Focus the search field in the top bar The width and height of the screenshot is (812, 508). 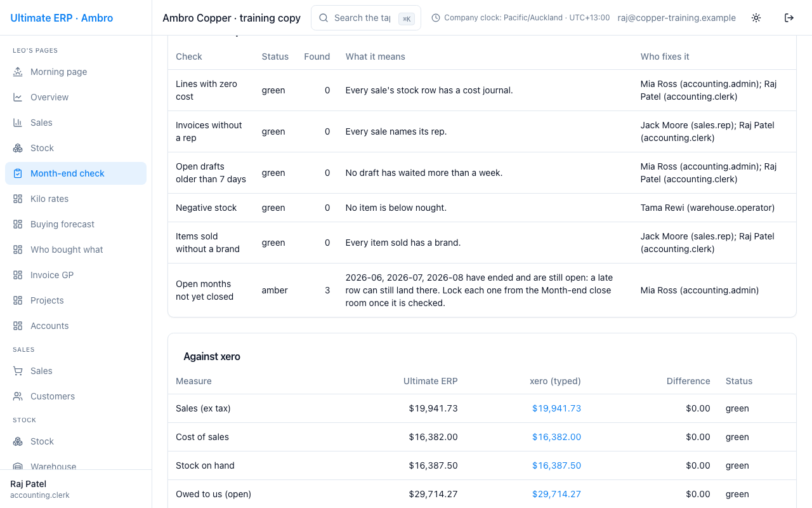[366, 18]
